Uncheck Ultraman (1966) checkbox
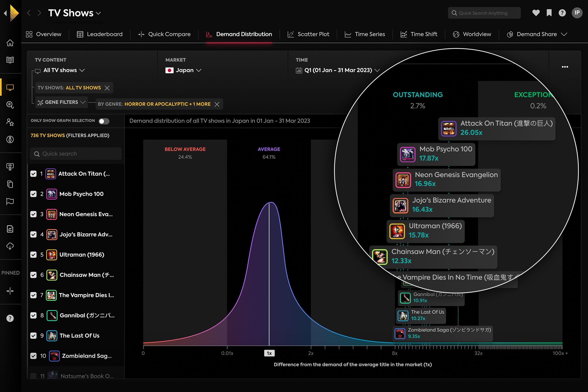The height and width of the screenshot is (392, 588). (x=34, y=255)
